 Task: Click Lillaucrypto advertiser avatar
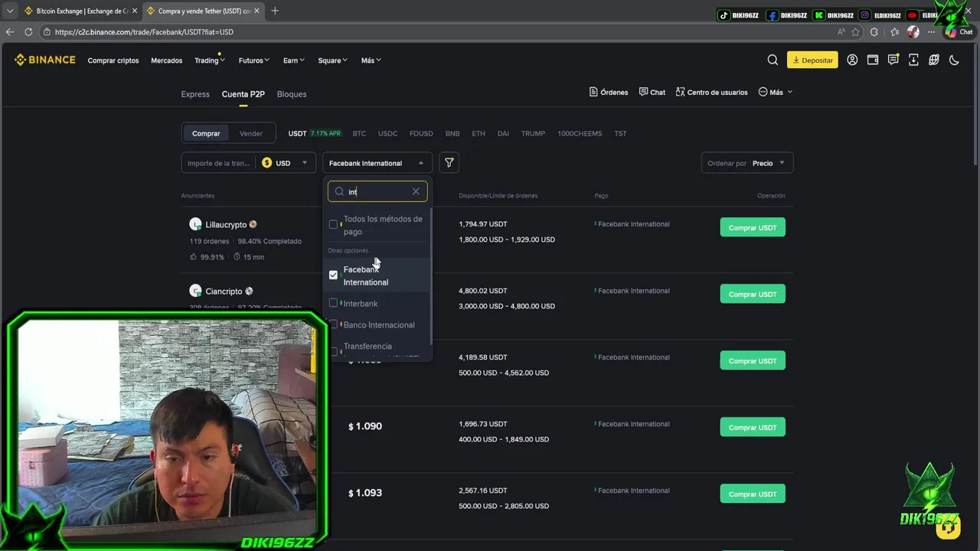pos(195,224)
